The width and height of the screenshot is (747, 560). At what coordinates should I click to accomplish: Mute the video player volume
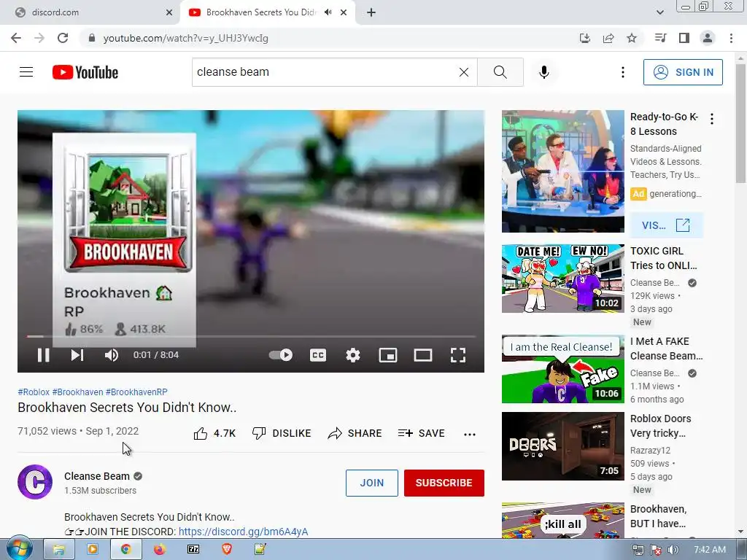click(x=112, y=355)
